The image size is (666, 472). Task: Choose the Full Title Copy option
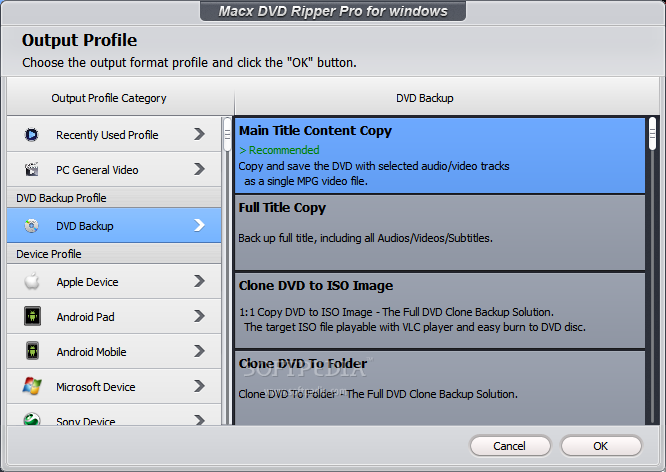click(x=440, y=232)
